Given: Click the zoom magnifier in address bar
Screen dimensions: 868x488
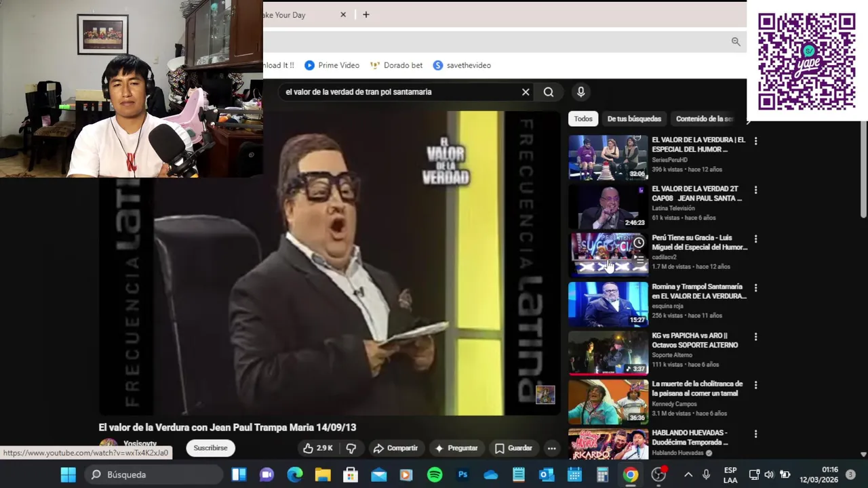Looking at the screenshot, I should point(736,42).
